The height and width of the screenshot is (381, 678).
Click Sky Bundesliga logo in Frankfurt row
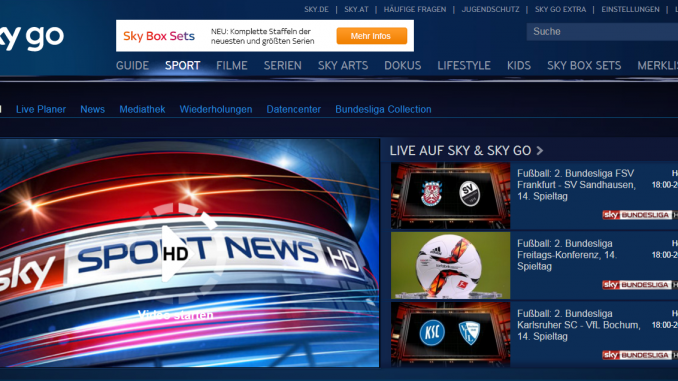pyautogui.click(x=640, y=215)
